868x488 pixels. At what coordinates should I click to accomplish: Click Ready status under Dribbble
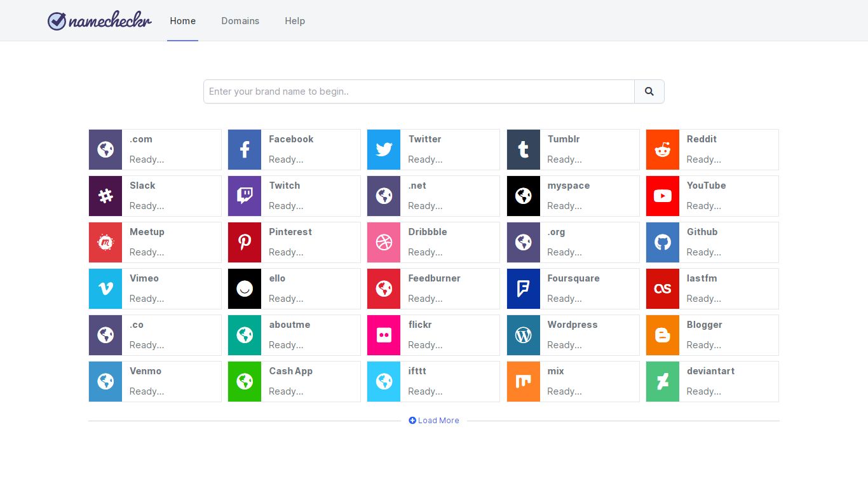[425, 252]
